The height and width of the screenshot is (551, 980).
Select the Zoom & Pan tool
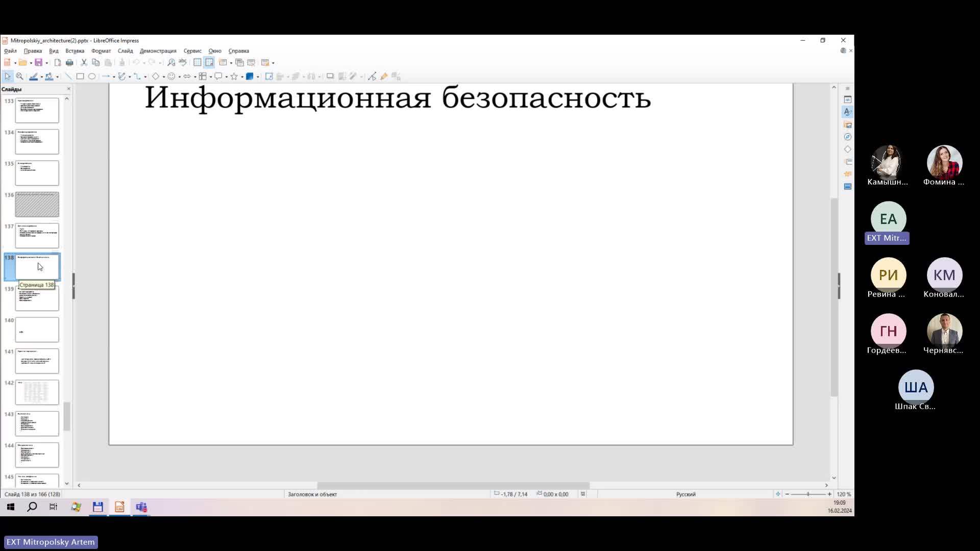(19, 77)
